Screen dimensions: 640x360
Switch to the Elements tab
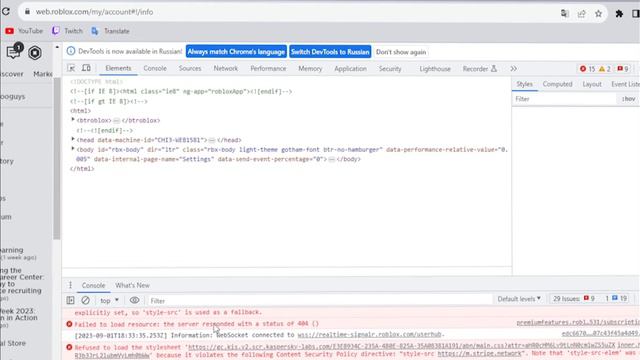point(118,68)
